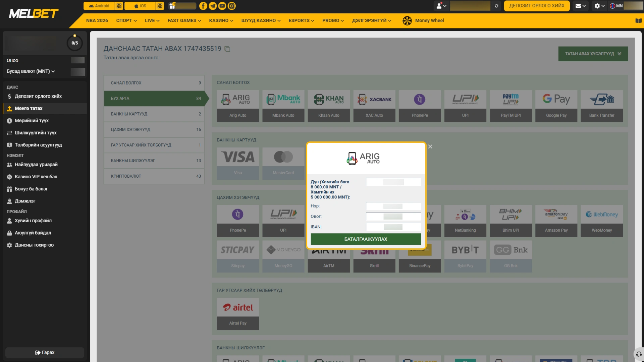Open the settings gear dropdown
The width and height of the screenshot is (644, 362).
pos(599,6)
